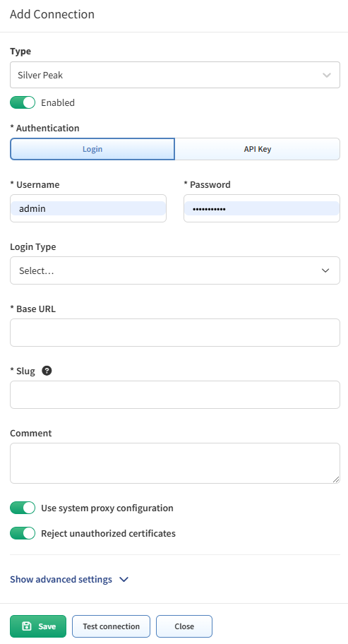Screen dimensions: 348x644
Task: Click the Comment box resize handle
Action: point(336,479)
